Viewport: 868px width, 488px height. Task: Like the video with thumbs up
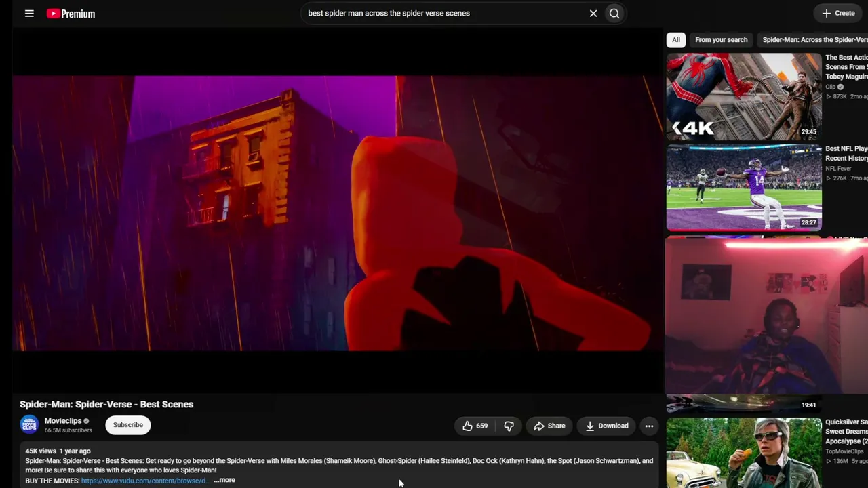[475, 426]
